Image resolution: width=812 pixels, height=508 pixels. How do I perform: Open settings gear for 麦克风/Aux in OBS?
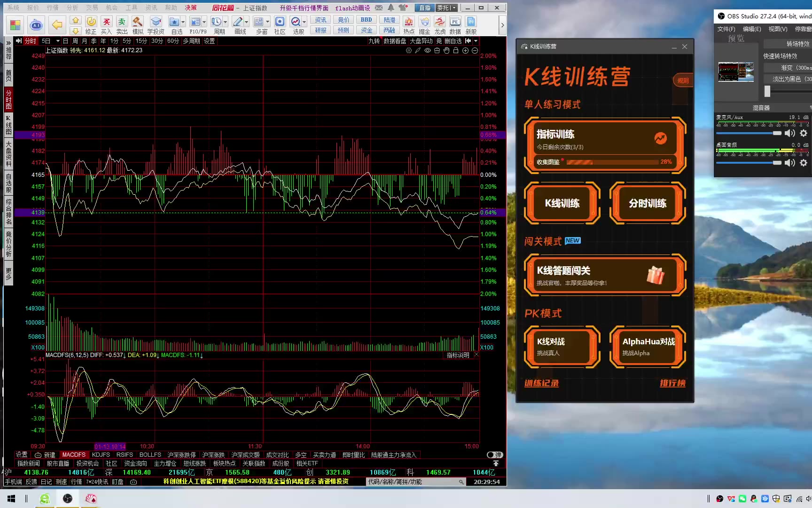pyautogui.click(x=804, y=133)
